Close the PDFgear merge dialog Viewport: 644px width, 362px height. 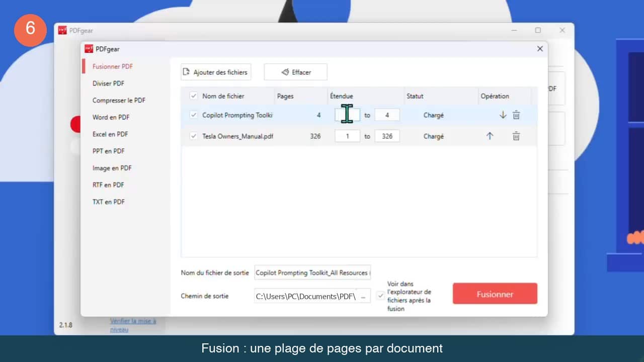540,49
